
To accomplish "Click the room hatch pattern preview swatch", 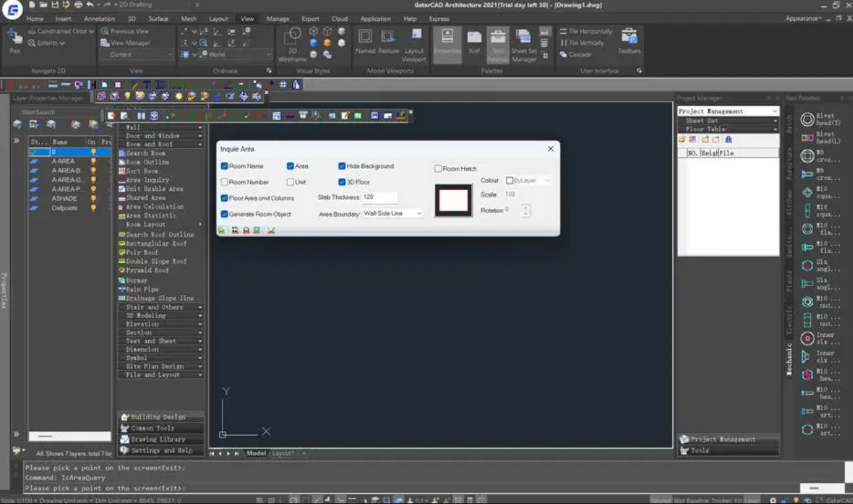I will pos(453,200).
